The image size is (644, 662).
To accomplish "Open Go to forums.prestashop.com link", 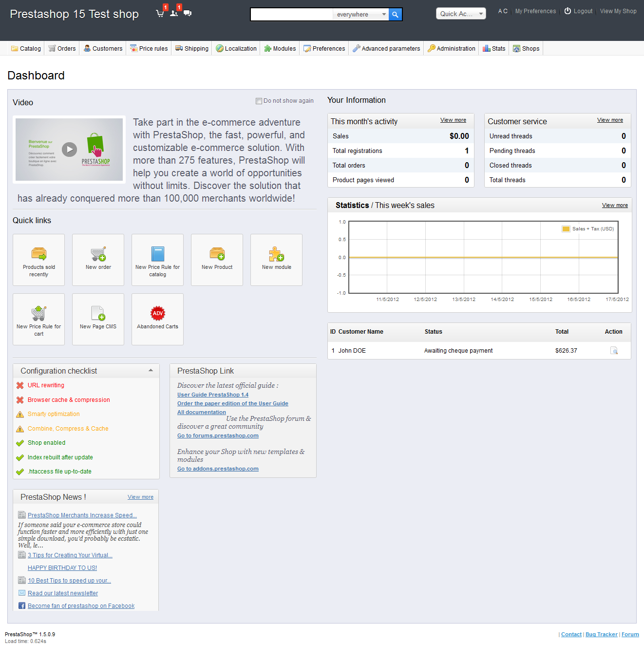I will click(x=218, y=436).
